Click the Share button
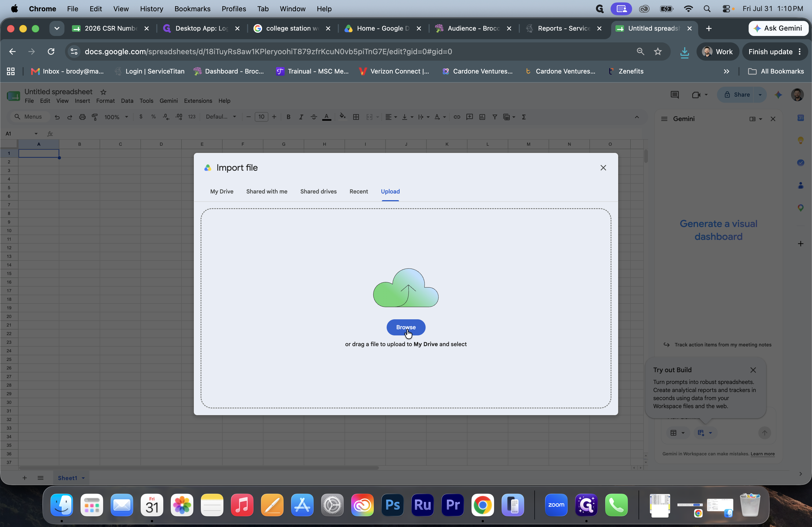 (x=737, y=95)
